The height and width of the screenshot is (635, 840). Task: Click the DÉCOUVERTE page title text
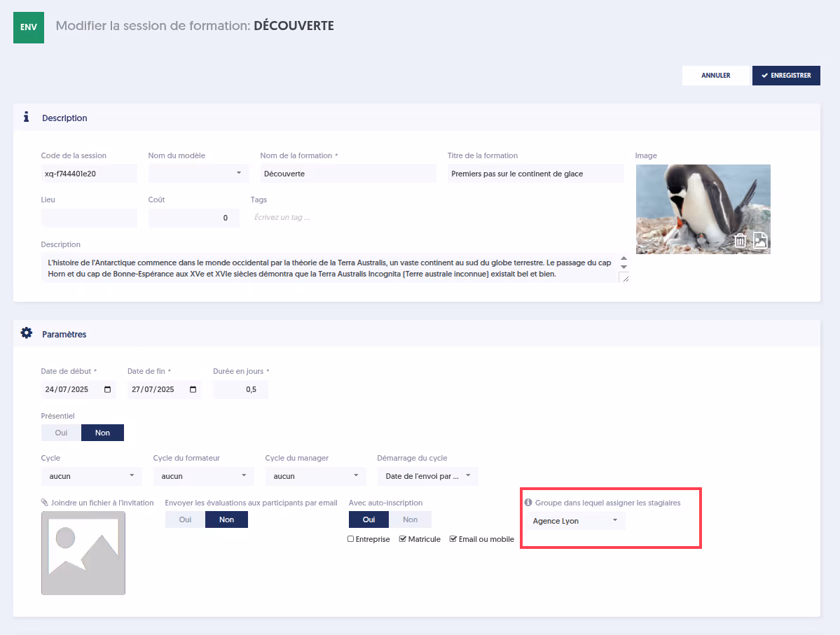294,26
